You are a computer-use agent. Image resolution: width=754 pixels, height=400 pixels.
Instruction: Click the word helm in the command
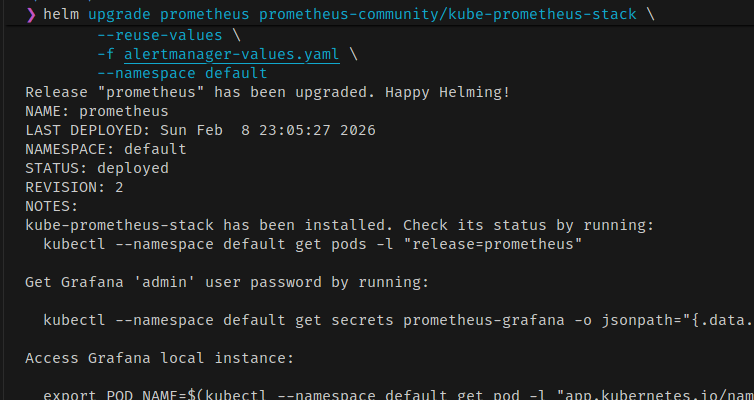tap(62, 17)
